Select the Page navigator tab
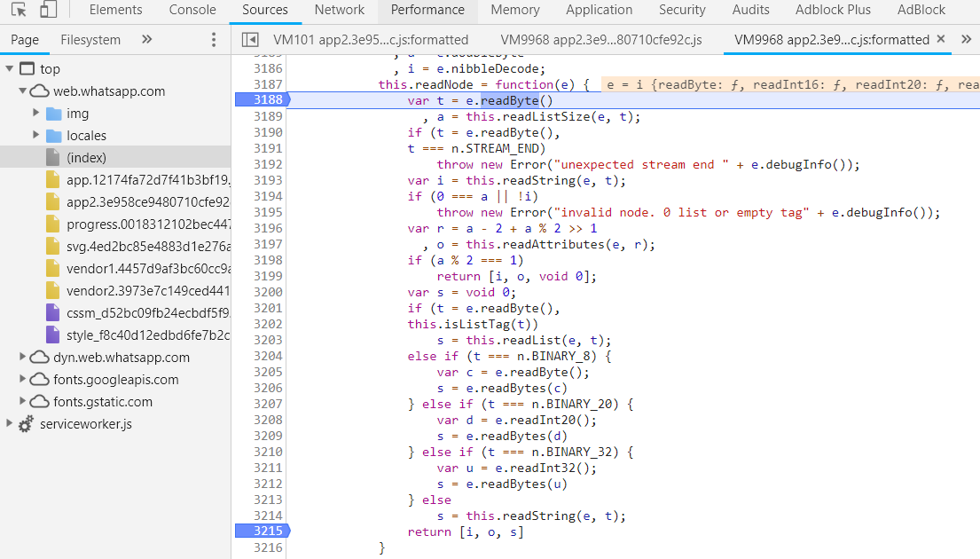This screenshot has height=559, width=980. [x=25, y=40]
